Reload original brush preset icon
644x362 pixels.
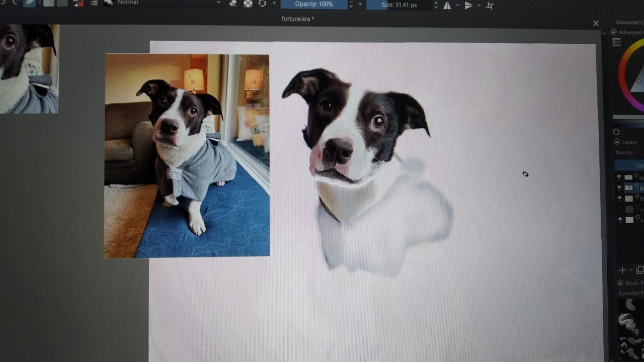tap(262, 3)
